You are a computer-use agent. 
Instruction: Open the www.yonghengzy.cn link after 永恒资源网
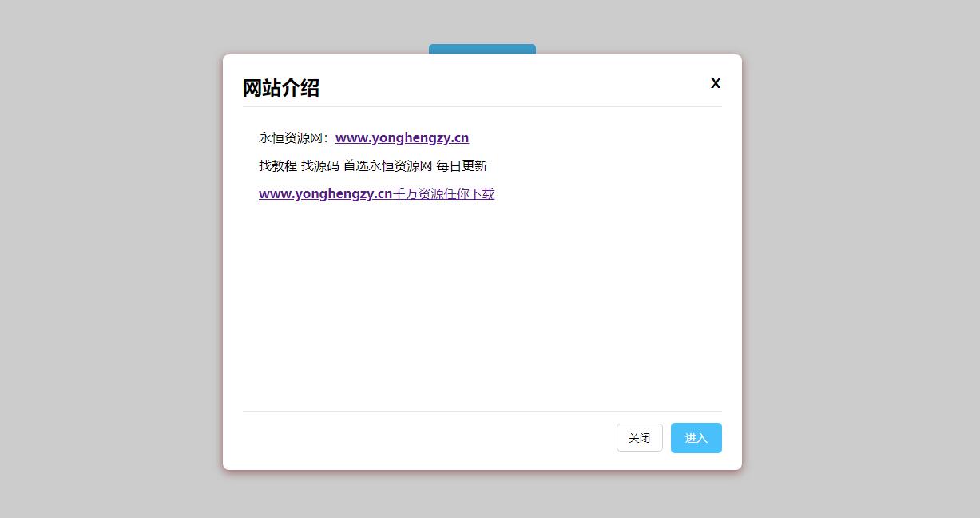402,137
